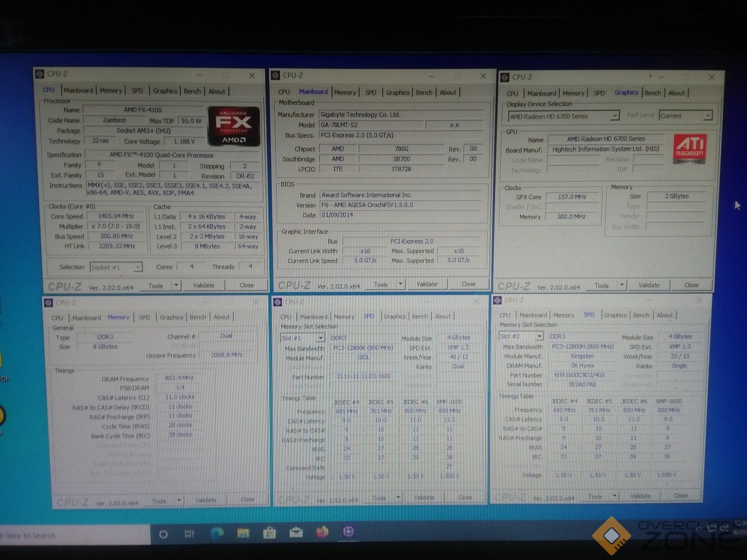Launch Microsoft Edge from the taskbar
Viewport: 747px width, 560px height.
(x=217, y=533)
